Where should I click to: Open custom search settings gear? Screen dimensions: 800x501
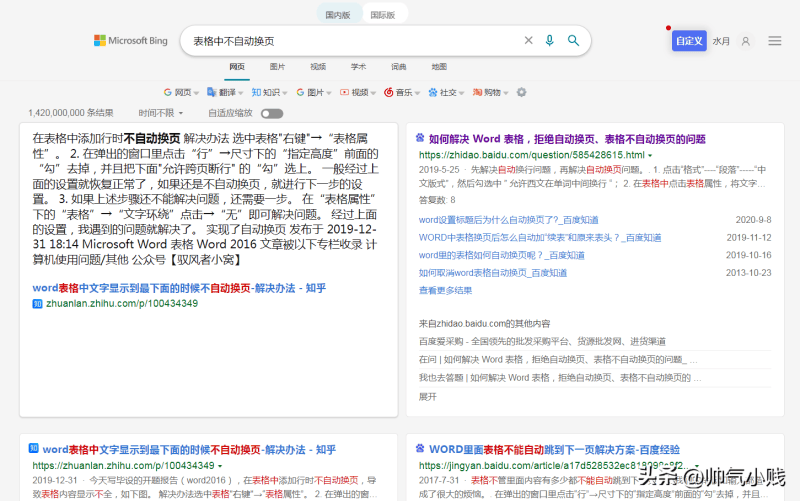pos(521,92)
